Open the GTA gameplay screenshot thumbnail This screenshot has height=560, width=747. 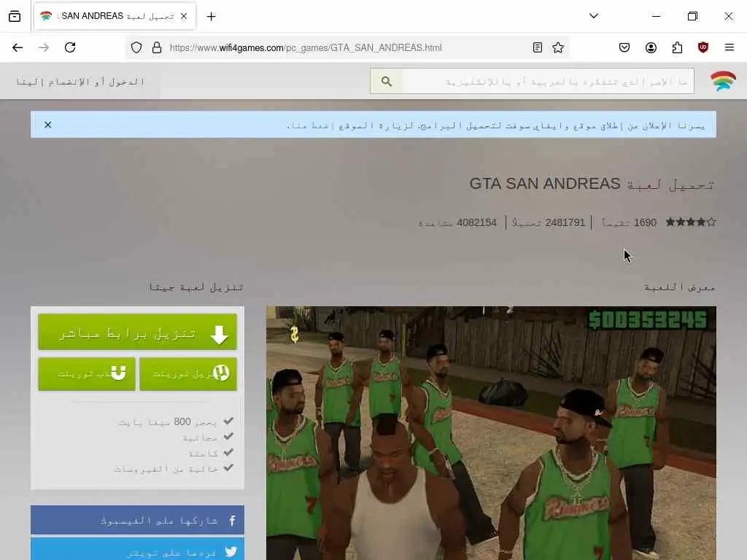coord(491,433)
